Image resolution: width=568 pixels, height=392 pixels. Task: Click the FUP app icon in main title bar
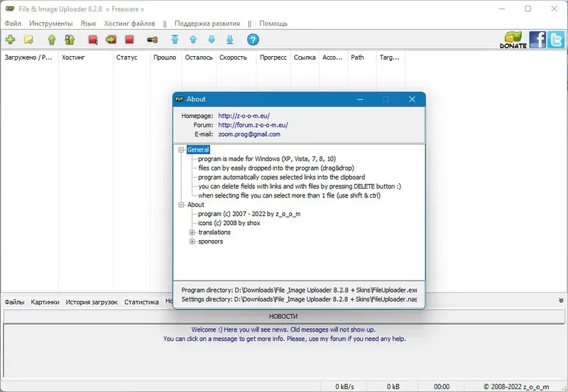(x=10, y=9)
